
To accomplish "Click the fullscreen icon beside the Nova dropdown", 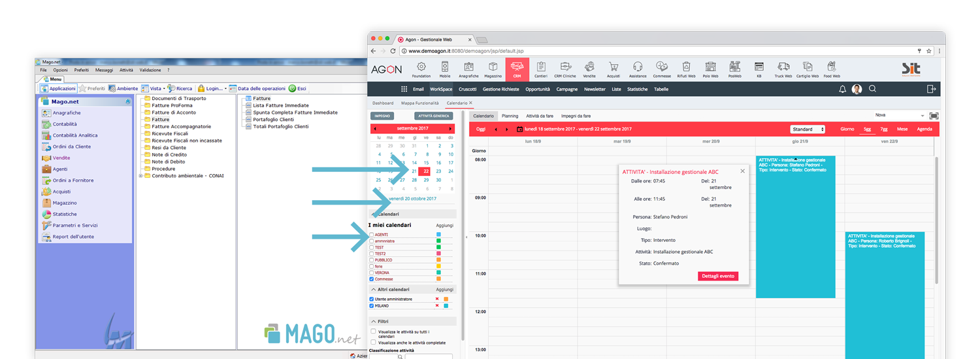I will (x=934, y=116).
